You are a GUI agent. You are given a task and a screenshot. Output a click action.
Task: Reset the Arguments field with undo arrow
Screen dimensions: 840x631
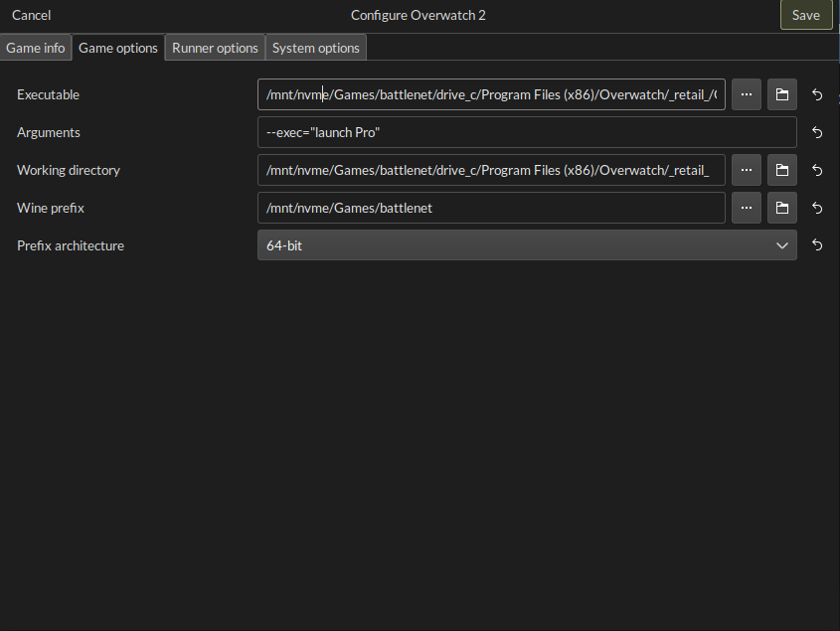817,132
